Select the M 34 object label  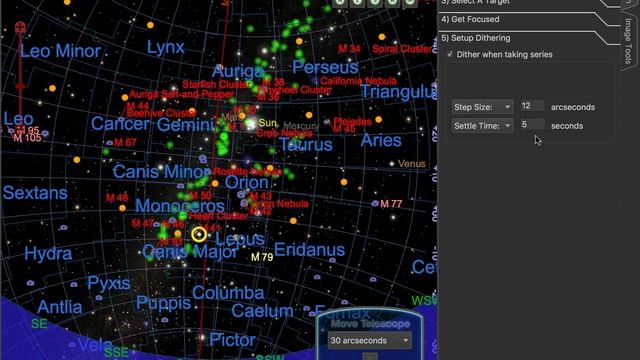[x=349, y=49]
